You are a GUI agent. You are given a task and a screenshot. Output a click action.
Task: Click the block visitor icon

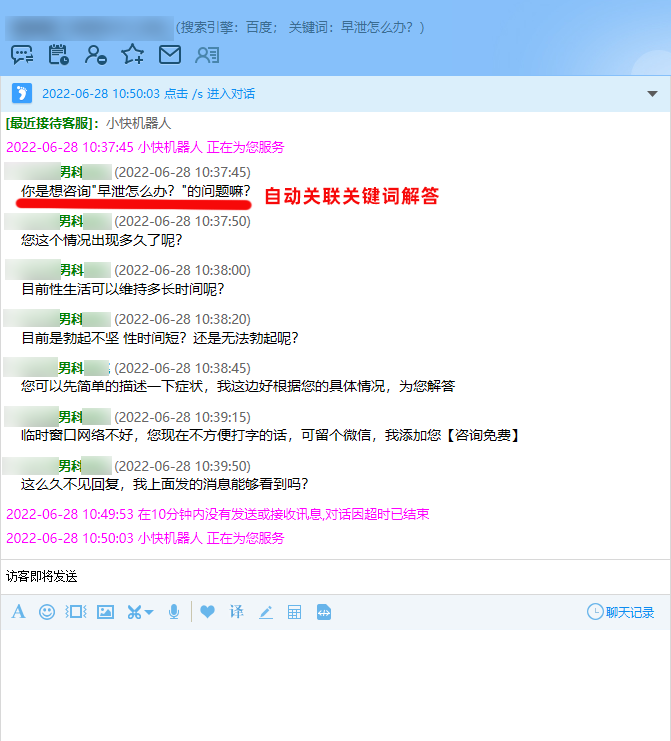[x=95, y=55]
